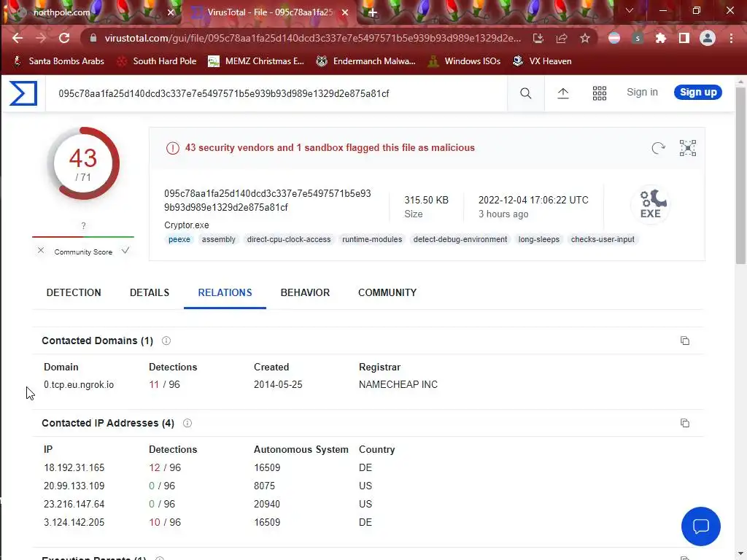
Task: Click the runtime-modules tag
Action: point(372,239)
